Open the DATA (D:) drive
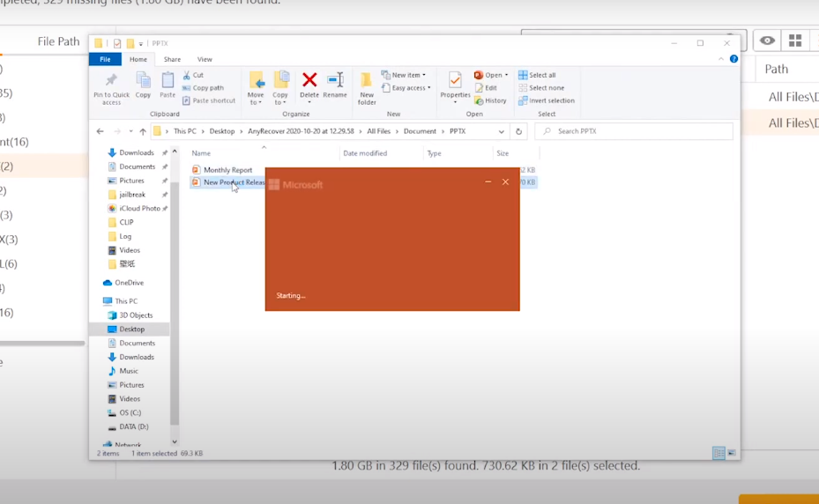The height and width of the screenshot is (504, 819). pos(134,427)
